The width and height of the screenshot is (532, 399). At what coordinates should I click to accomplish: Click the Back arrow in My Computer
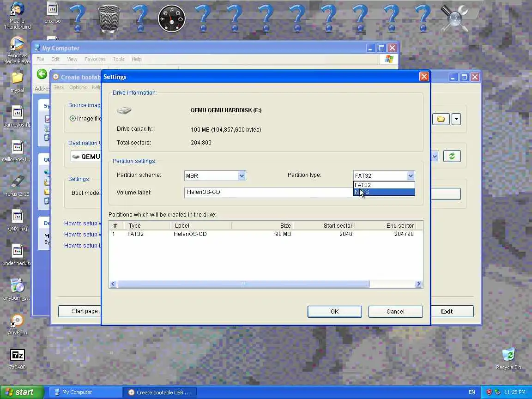(x=42, y=74)
